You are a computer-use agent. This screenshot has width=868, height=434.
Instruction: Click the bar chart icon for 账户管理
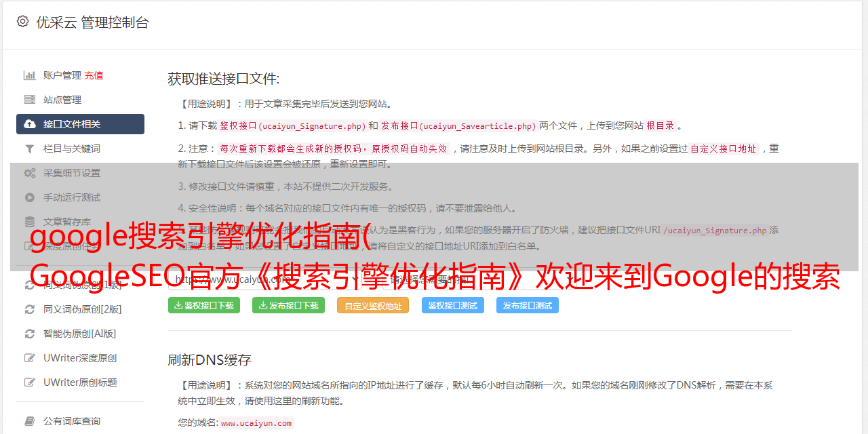click(x=30, y=75)
